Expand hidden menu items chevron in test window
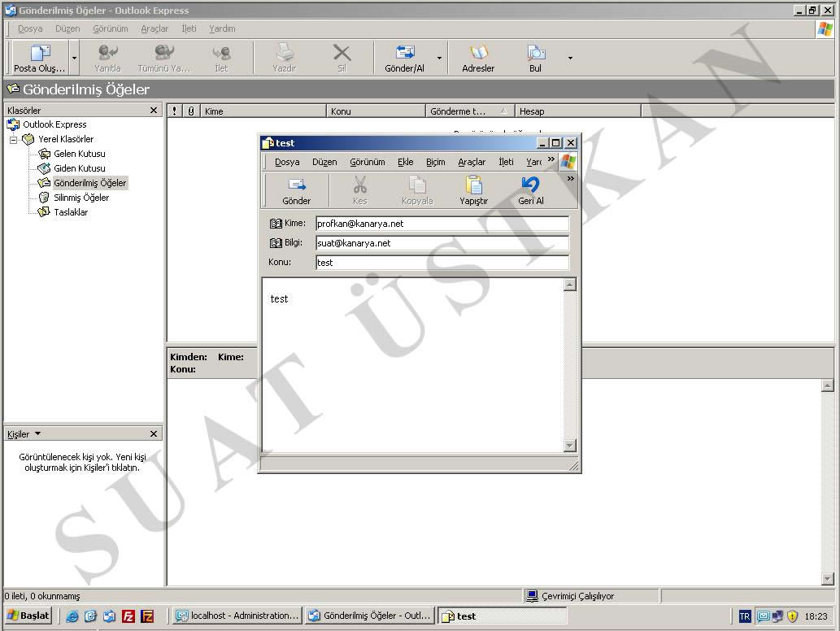 [551, 159]
